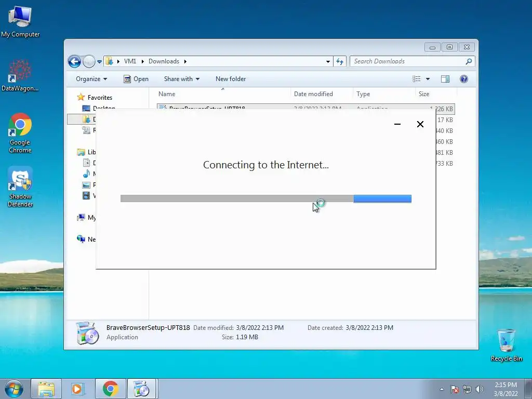Viewport: 532px width, 399px height.
Task: Click BraveBrowserSetup-UPT818 in the details pane
Action: pyautogui.click(x=148, y=327)
